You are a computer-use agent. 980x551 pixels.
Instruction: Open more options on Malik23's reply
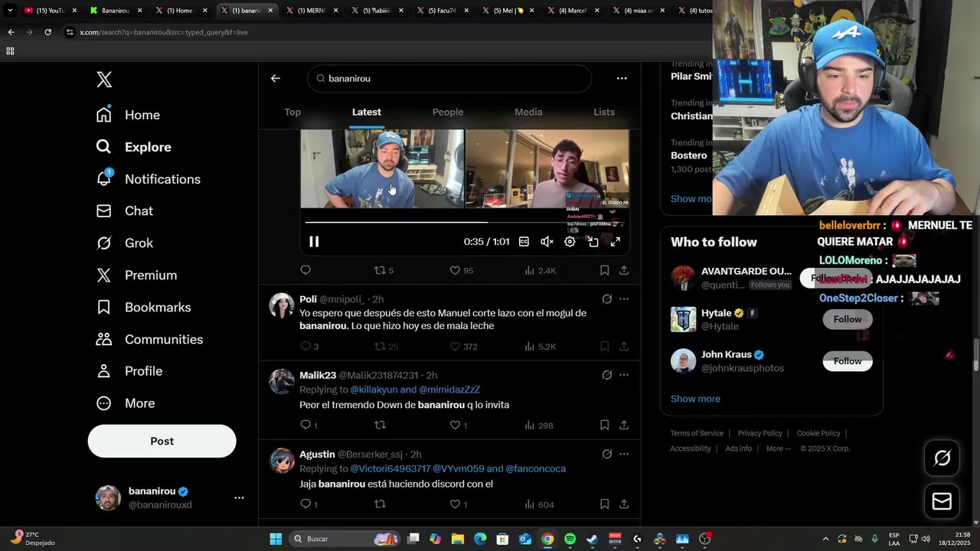click(x=624, y=375)
